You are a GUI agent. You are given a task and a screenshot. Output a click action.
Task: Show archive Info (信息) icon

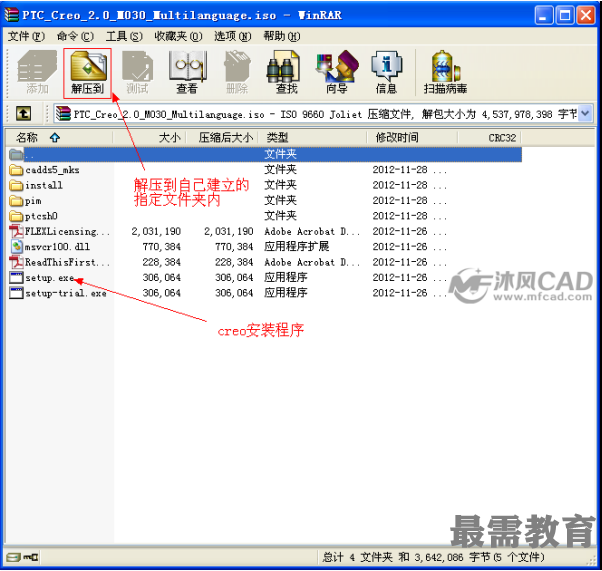pos(386,73)
